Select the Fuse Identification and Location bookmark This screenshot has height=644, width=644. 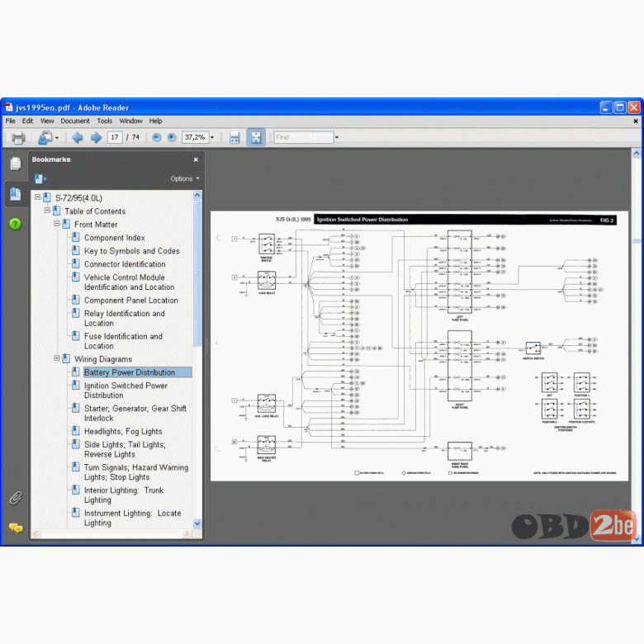coord(123,341)
